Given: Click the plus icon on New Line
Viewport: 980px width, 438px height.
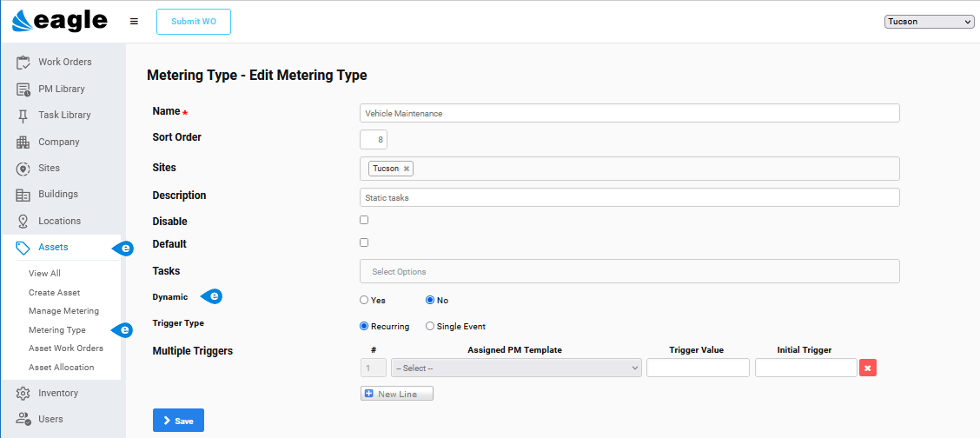Looking at the screenshot, I should (368, 394).
